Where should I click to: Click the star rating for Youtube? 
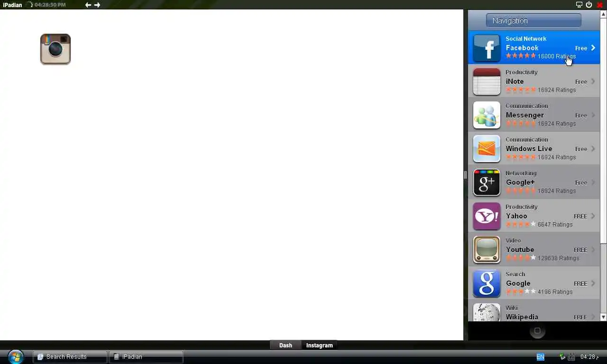click(x=521, y=258)
